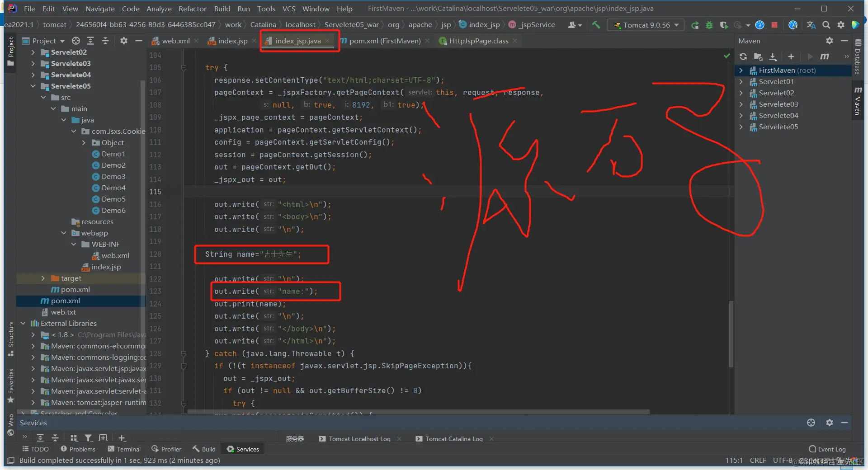868x470 pixels.
Task: Open Maven panel settings gear
Action: [830, 41]
